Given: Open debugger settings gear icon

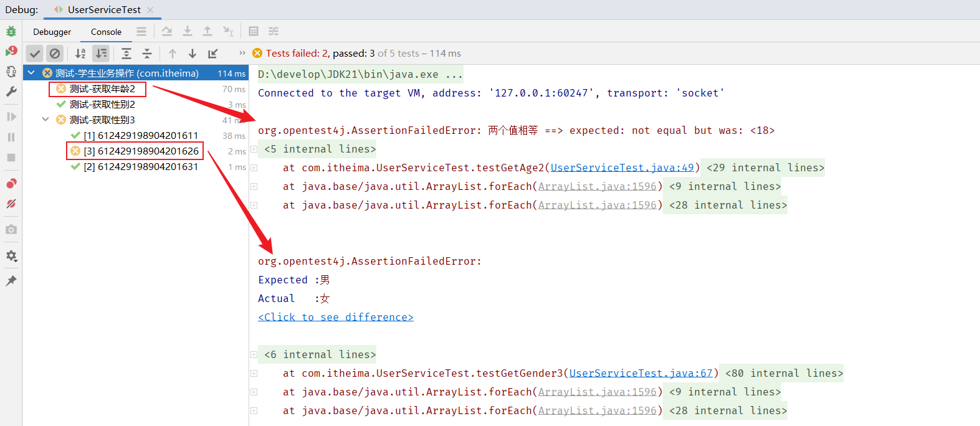Looking at the screenshot, I should click(11, 256).
